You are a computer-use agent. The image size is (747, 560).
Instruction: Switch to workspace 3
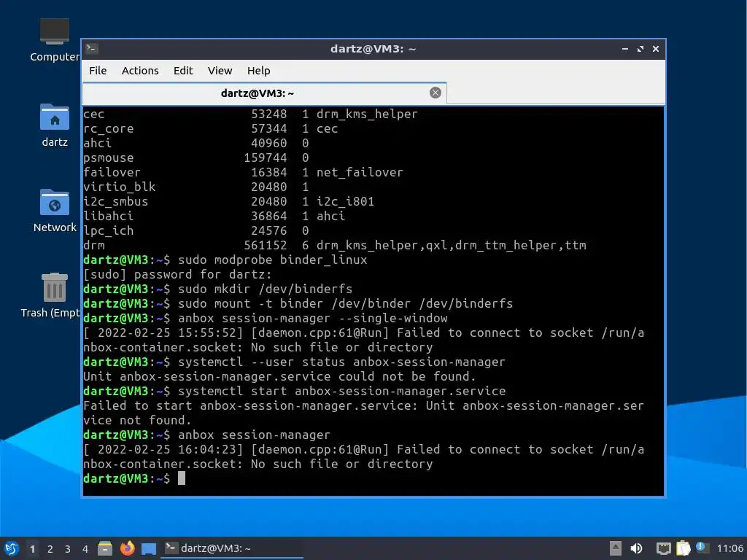(x=68, y=549)
